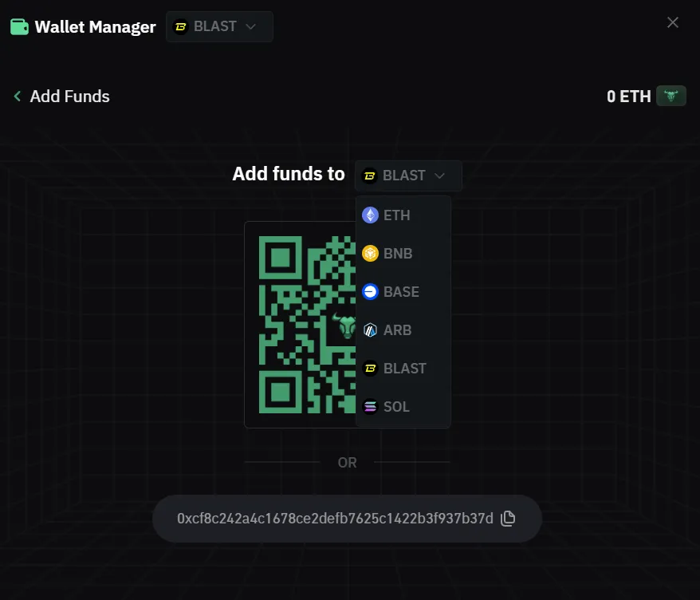Click the Blast icon in the header dropdown
This screenshot has height=600, width=700.
181,27
